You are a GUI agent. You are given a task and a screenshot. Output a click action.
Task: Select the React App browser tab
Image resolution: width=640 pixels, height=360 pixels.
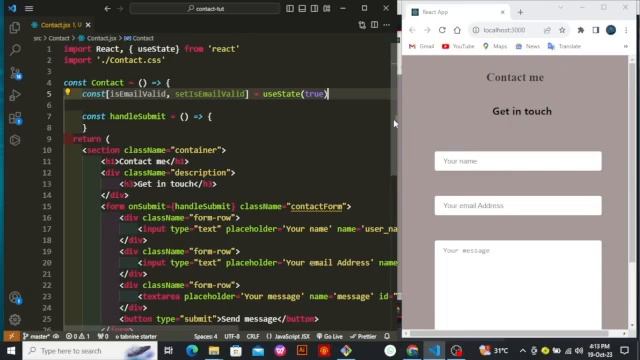(456, 12)
